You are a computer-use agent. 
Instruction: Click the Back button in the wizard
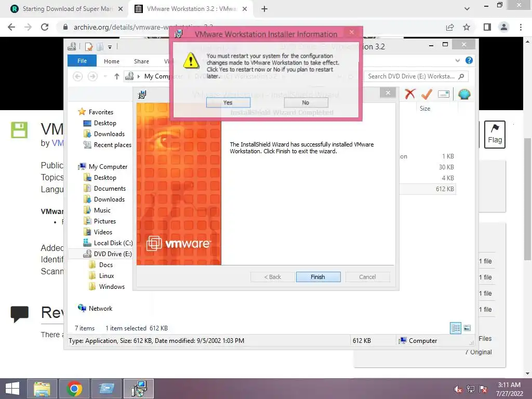click(x=272, y=277)
